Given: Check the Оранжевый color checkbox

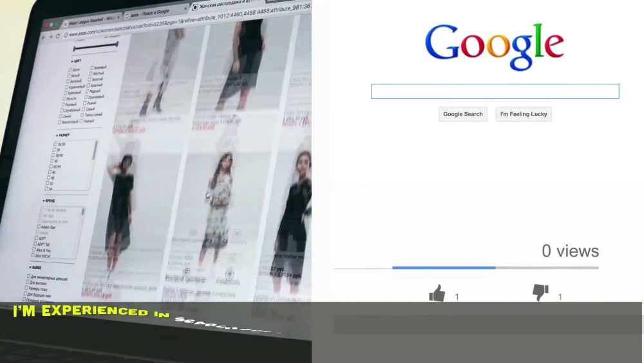Looking at the screenshot, I should click(86, 97).
